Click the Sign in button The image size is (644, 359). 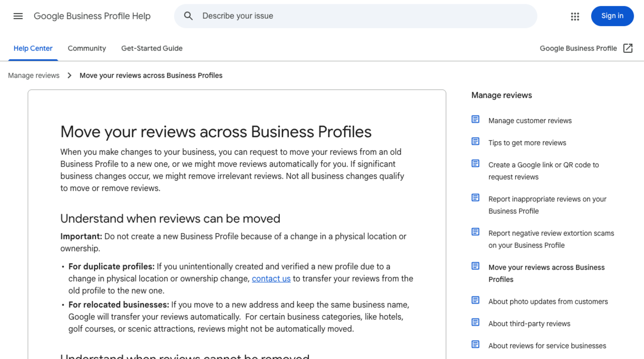pyautogui.click(x=612, y=16)
